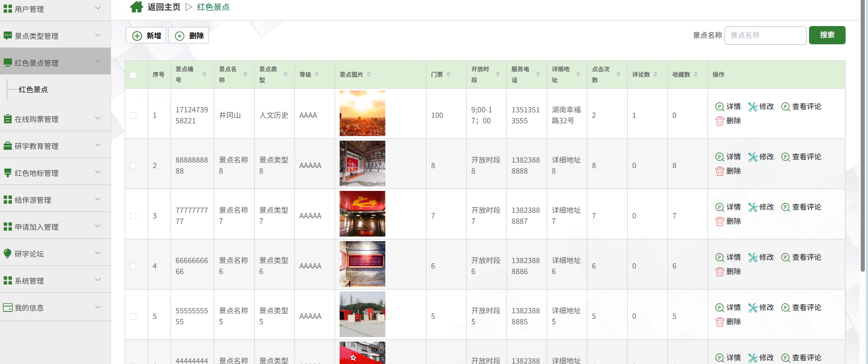Collapse 红色景点管理 menu chevron
Viewport: 868px width, 364px height.
(98, 62)
